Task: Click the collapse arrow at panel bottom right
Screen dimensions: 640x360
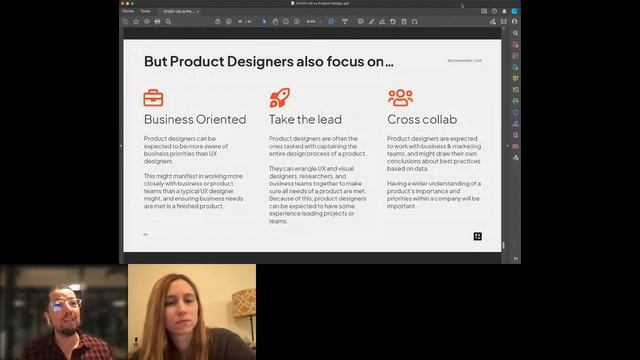Action: tap(516, 258)
